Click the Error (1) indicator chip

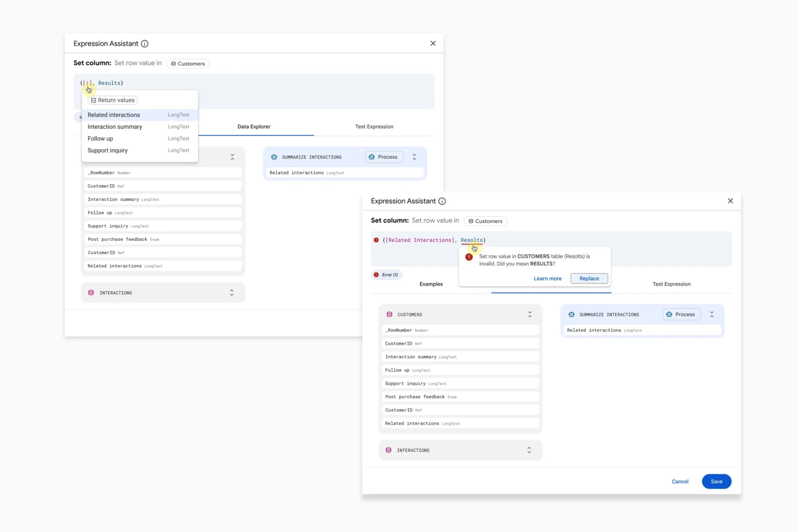click(x=387, y=275)
